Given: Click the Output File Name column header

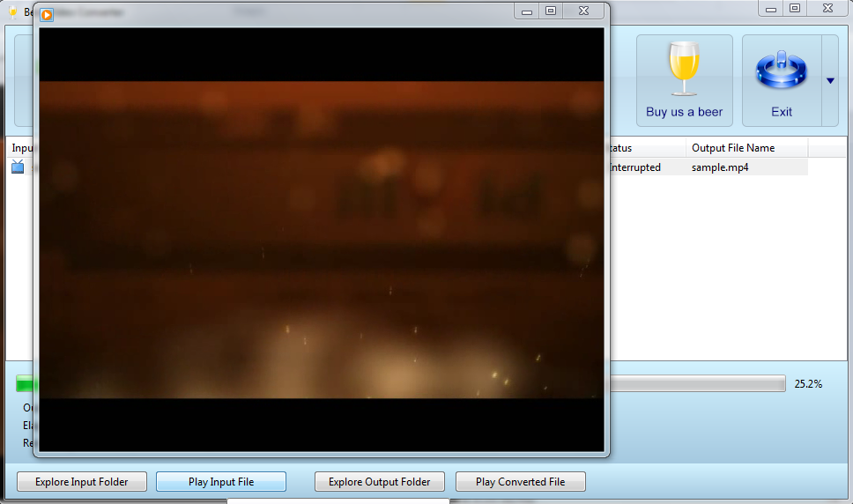Looking at the screenshot, I should [x=746, y=148].
